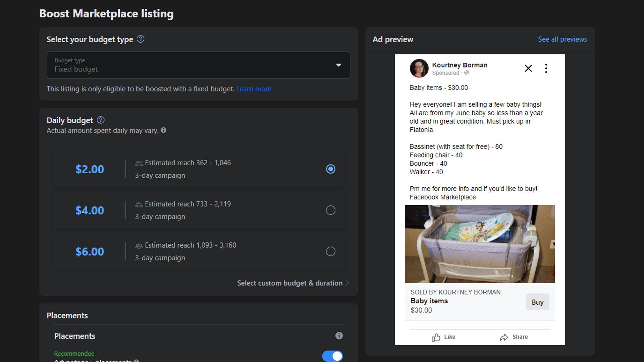
Task: Close the ad preview with X icon
Action: [x=528, y=68]
